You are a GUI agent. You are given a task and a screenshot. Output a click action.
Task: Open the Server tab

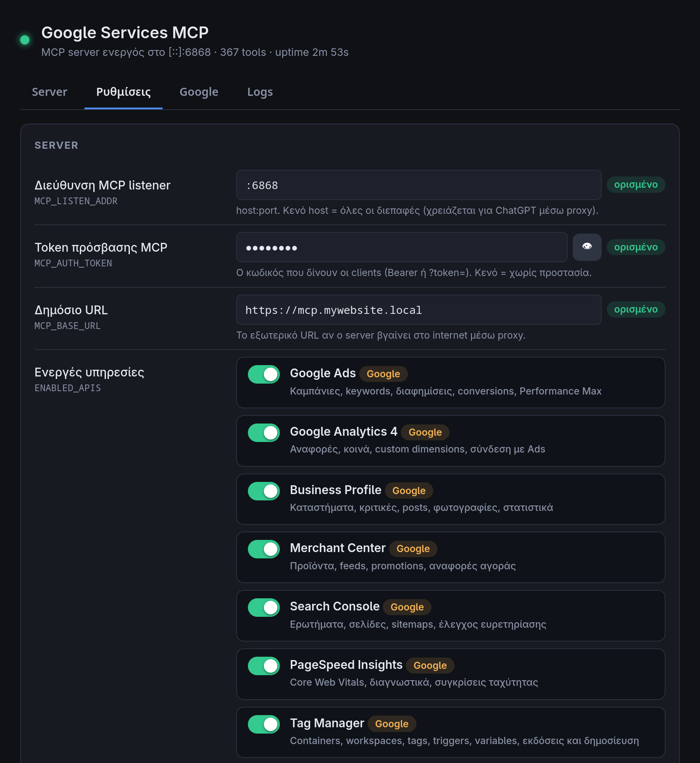pos(50,92)
